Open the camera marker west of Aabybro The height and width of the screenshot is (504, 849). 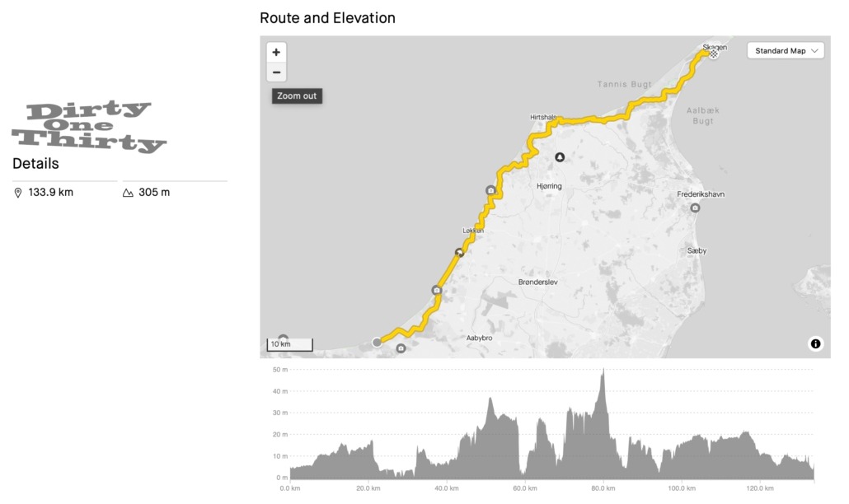pyautogui.click(x=401, y=348)
